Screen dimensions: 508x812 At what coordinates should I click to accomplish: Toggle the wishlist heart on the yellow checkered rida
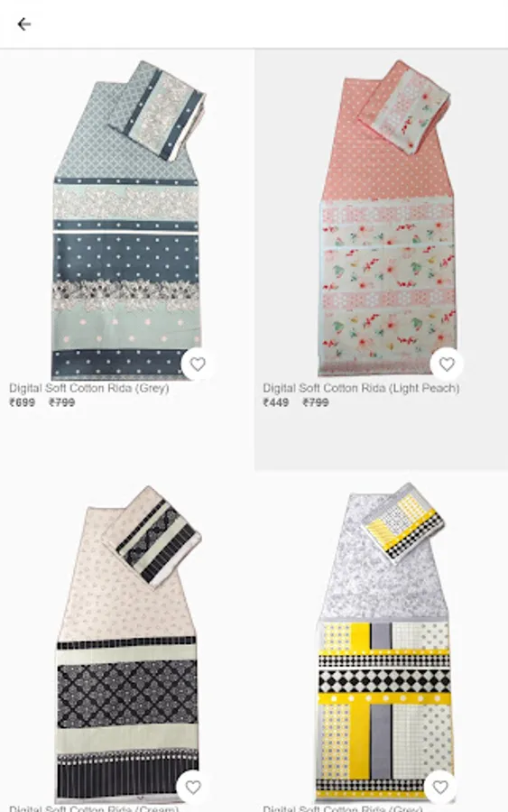coord(440,788)
